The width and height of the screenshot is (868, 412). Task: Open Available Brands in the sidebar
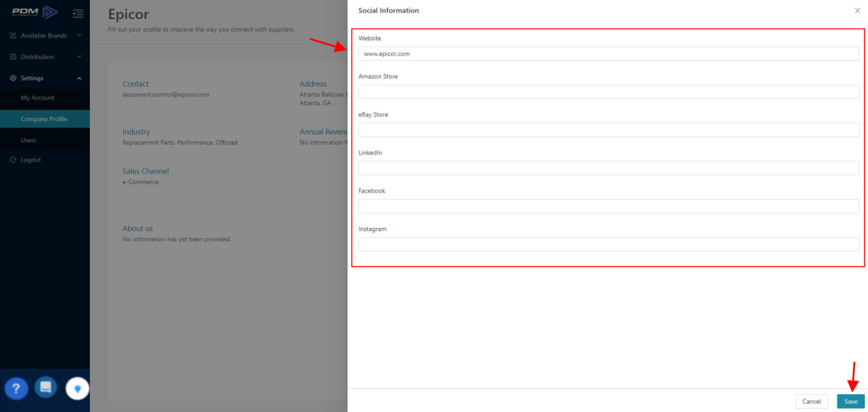tap(45, 36)
